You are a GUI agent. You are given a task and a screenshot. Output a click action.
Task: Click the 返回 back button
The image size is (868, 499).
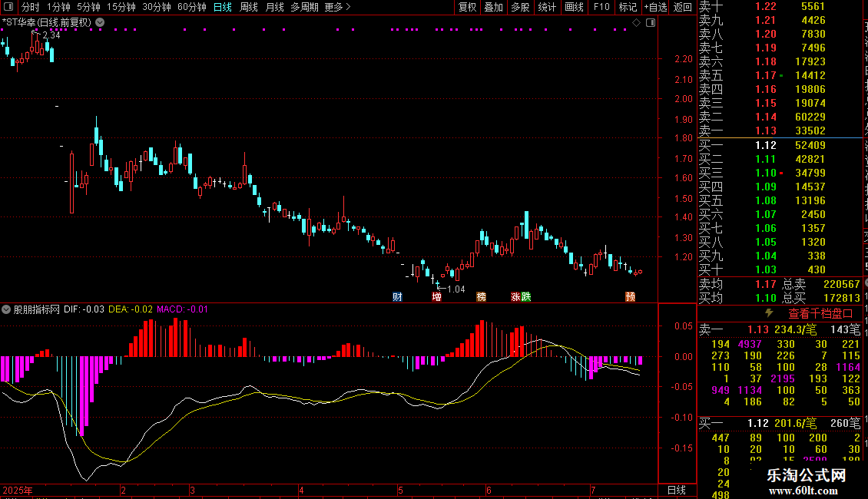(683, 7)
